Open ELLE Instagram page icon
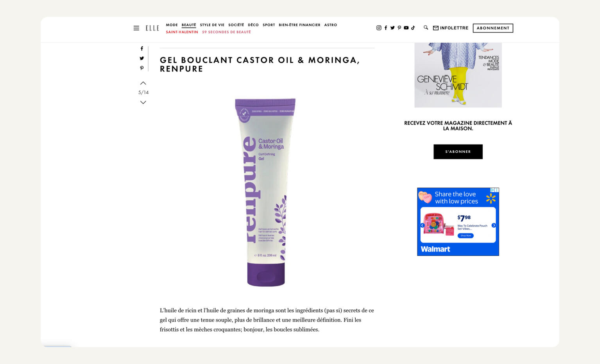Viewport: 600px width, 364px height. click(379, 28)
